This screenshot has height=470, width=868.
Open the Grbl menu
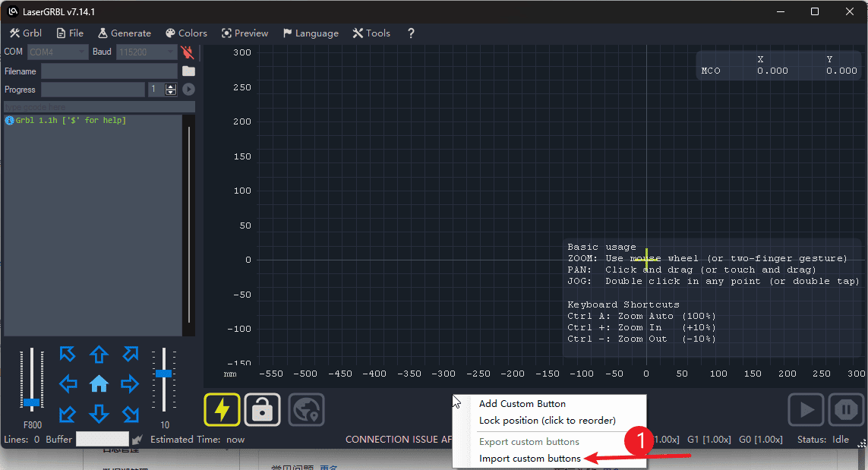click(x=26, y=33)
